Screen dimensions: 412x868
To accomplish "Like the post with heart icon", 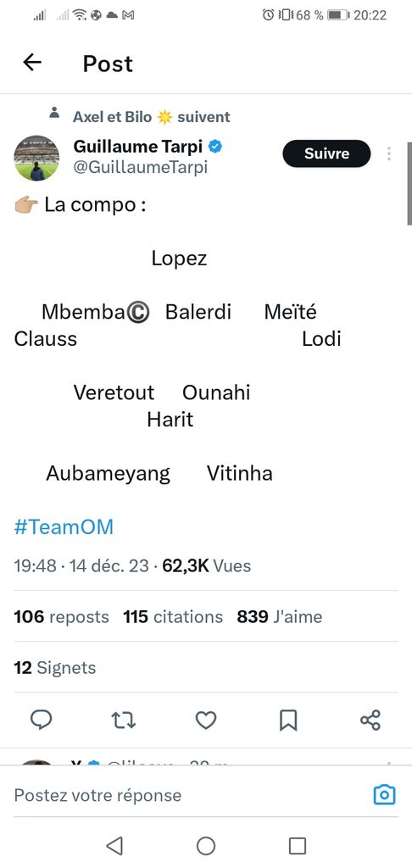I will pyautogui.click(x=206, y=721).
